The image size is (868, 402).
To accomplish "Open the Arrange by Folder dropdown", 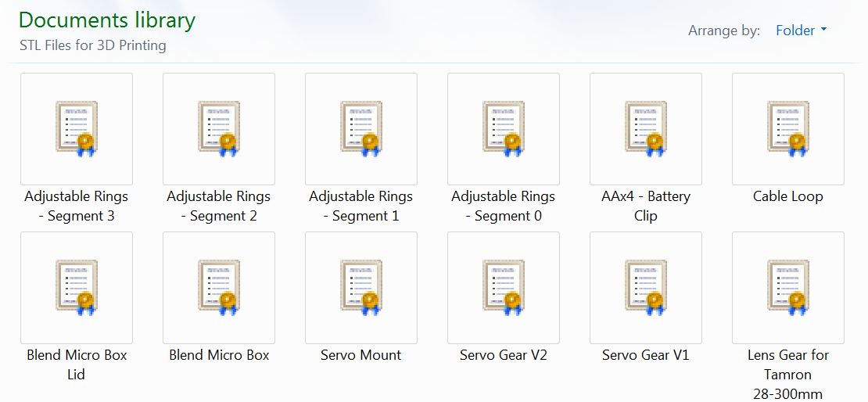I will pos(801,31).
